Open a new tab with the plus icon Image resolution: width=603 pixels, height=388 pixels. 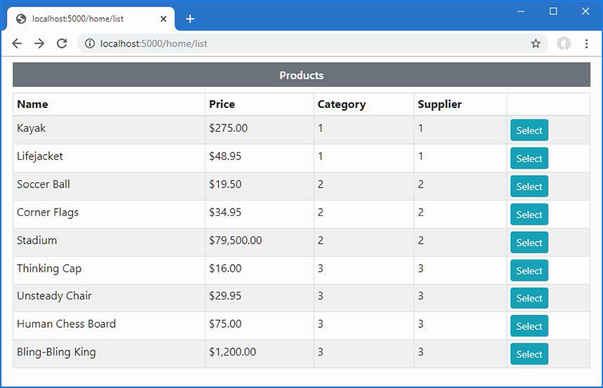click(x=190, y=19)
